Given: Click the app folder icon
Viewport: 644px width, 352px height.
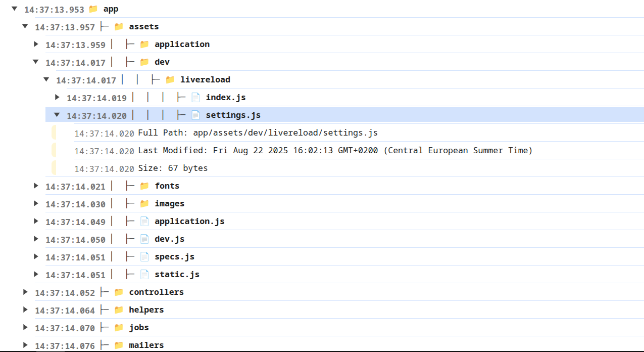Looking at the screenshot, I should pyautogui.click(x=93, y=9).
